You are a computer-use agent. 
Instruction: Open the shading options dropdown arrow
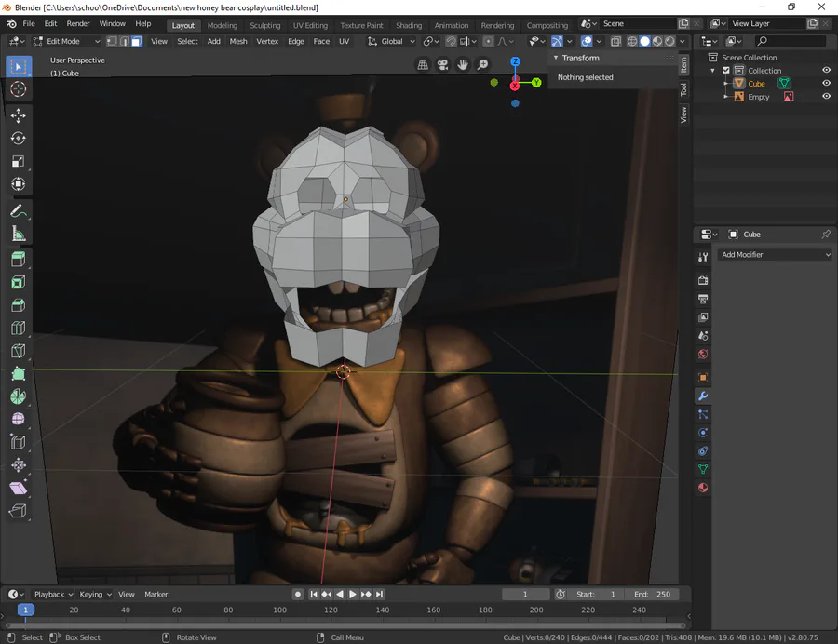(x=682, y=41)
